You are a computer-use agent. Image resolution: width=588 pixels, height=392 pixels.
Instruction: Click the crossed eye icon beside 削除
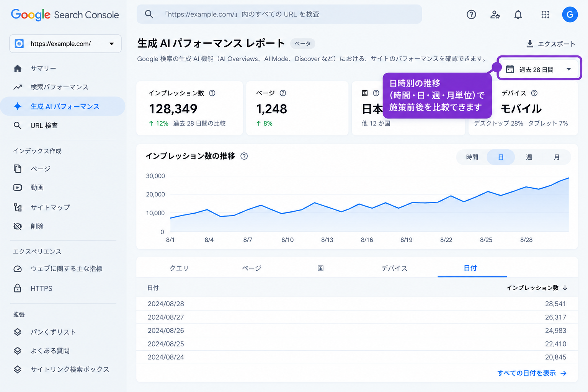click(18, 227)
